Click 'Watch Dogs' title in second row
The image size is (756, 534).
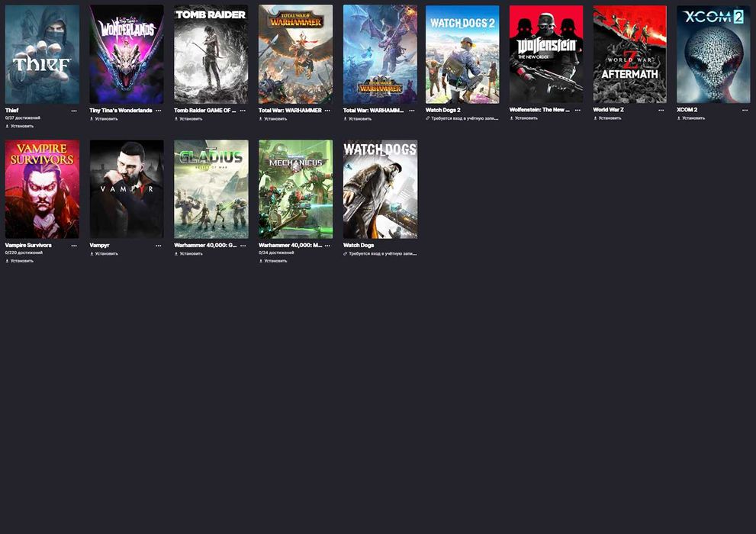(x=359, y=246)
